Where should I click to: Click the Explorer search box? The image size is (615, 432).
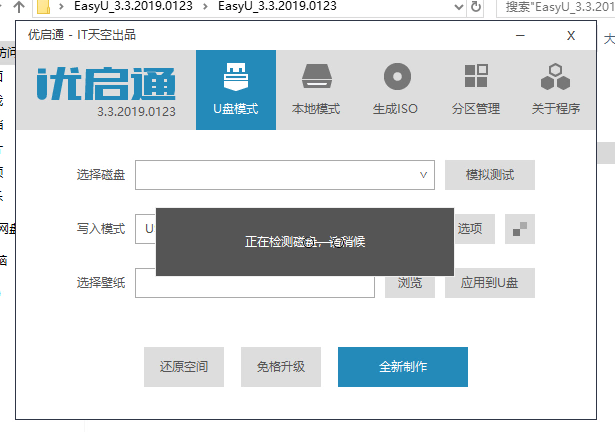555,7
